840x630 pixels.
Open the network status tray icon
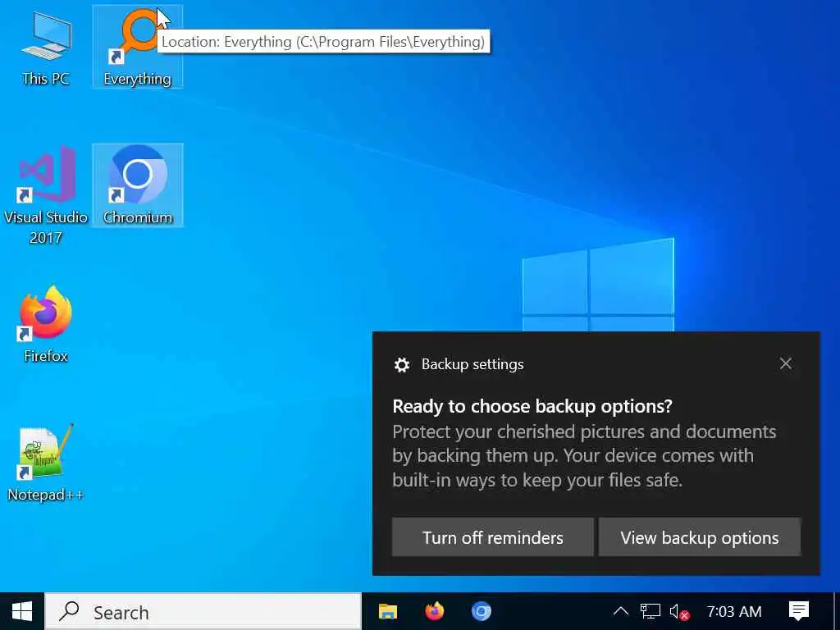tap(650, 611)
